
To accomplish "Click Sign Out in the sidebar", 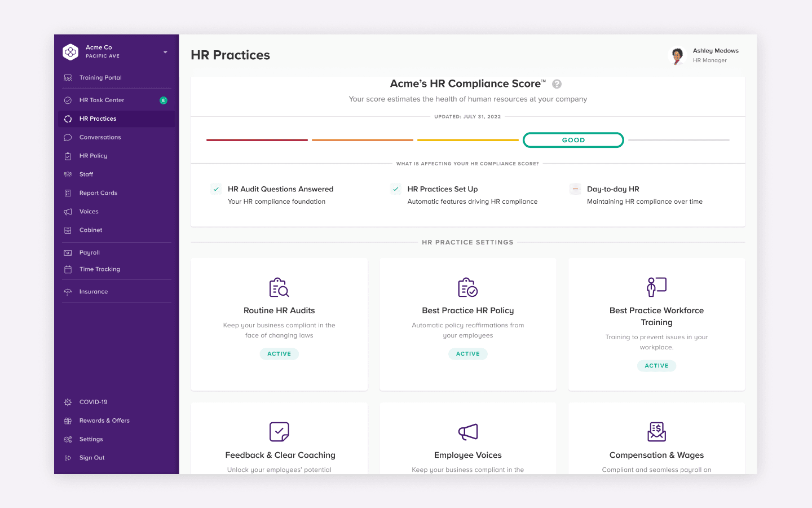I will [92, 458].
